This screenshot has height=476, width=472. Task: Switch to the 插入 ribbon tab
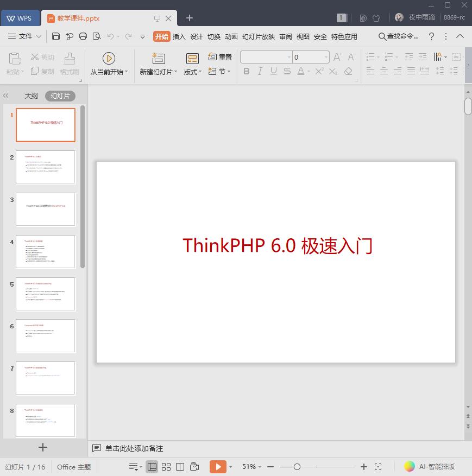point(180,36)
